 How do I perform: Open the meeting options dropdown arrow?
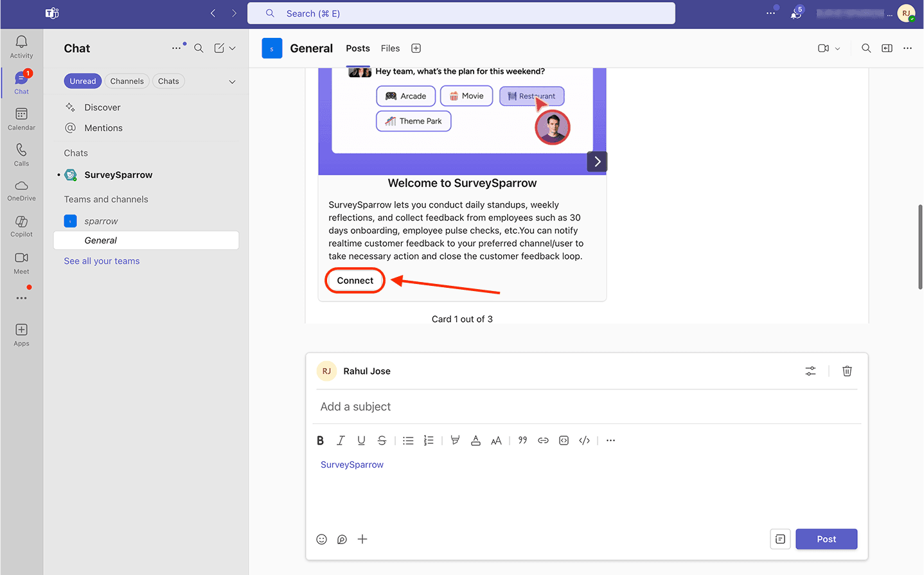(837, 48)
